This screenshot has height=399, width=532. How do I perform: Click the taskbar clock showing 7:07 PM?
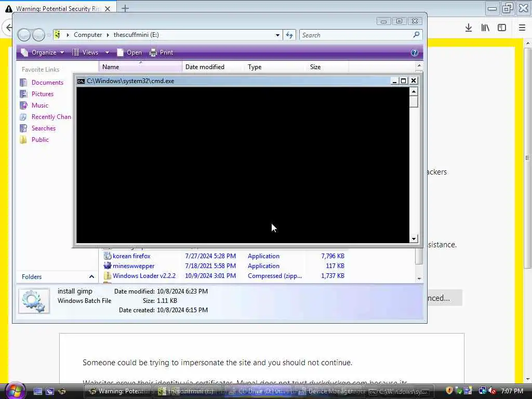tap(512, 391)
